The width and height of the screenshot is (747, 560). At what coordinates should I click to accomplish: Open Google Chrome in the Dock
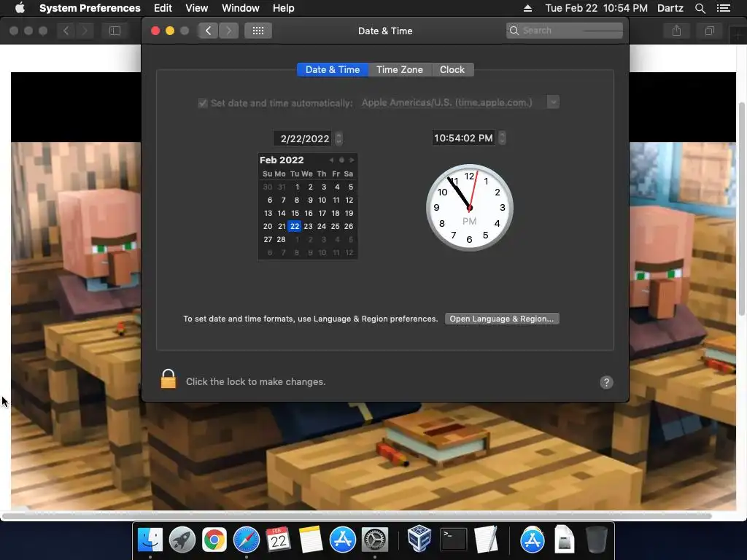pos(214,540)
